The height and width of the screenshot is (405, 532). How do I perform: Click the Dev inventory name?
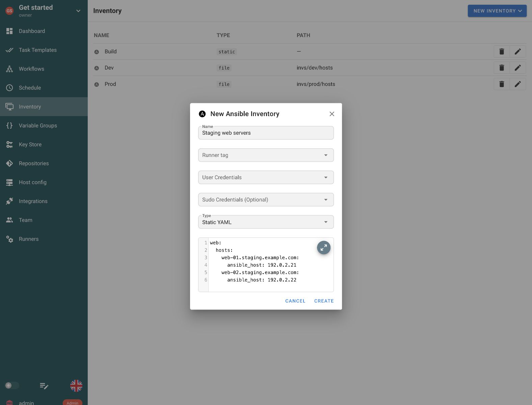(x=109, y=67)
